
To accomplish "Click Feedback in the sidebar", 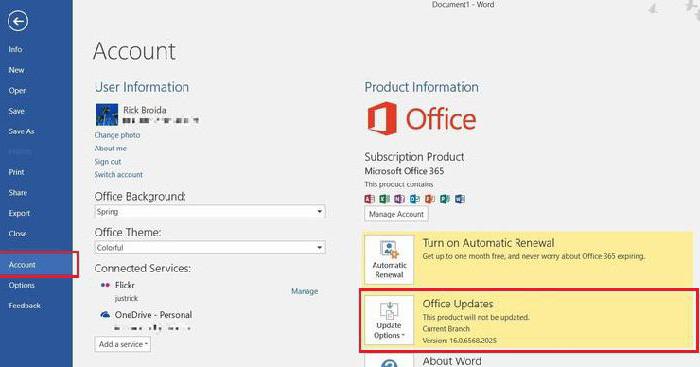I will tap(24, 305).
